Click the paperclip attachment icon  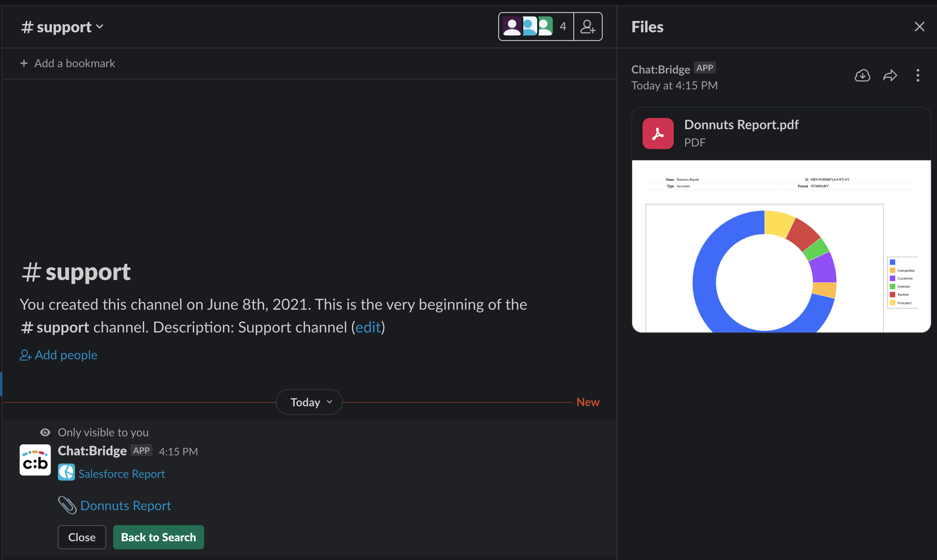click(67, 505)
